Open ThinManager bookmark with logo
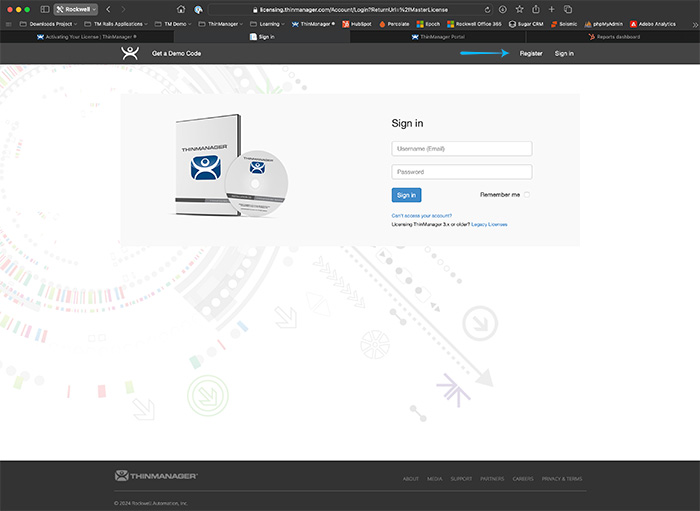The image size is (700, 511). click(x=313, y=24)
